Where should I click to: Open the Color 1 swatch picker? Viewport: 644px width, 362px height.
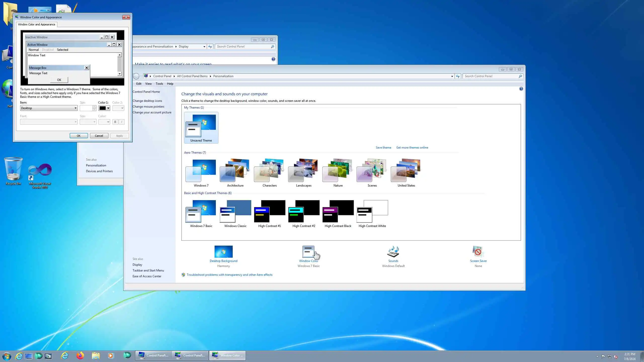(x=104, y=108)
